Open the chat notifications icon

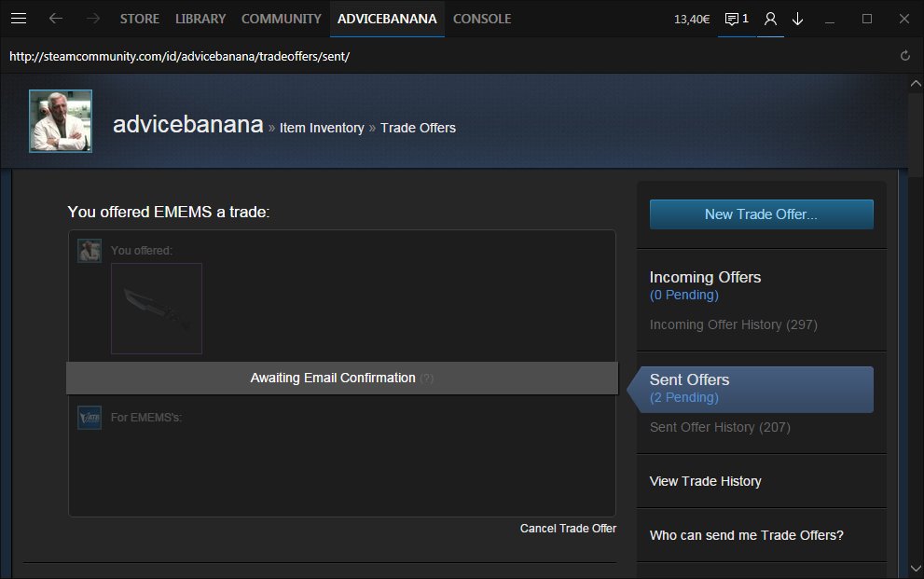pos(737,19)
